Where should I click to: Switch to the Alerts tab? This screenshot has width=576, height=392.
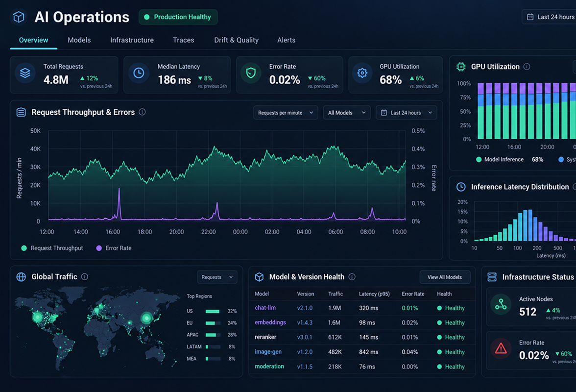(286, 40)
